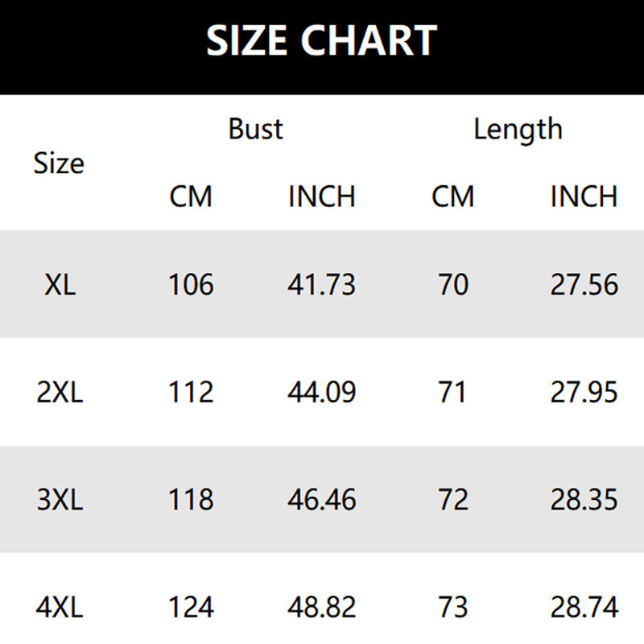Select the 73 length cm value
The width and height of the screenshot is (644, 644).
pos(453,607)
